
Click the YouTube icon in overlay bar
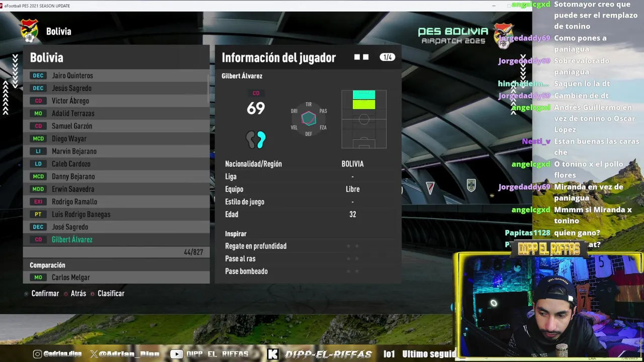coord(176,354)
